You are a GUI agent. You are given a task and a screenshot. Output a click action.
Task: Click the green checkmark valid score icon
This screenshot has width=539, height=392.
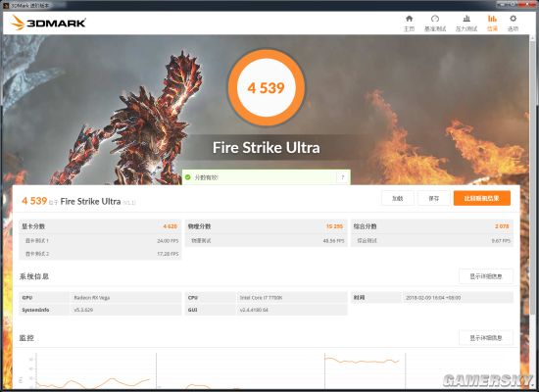[x=188, y=177]
